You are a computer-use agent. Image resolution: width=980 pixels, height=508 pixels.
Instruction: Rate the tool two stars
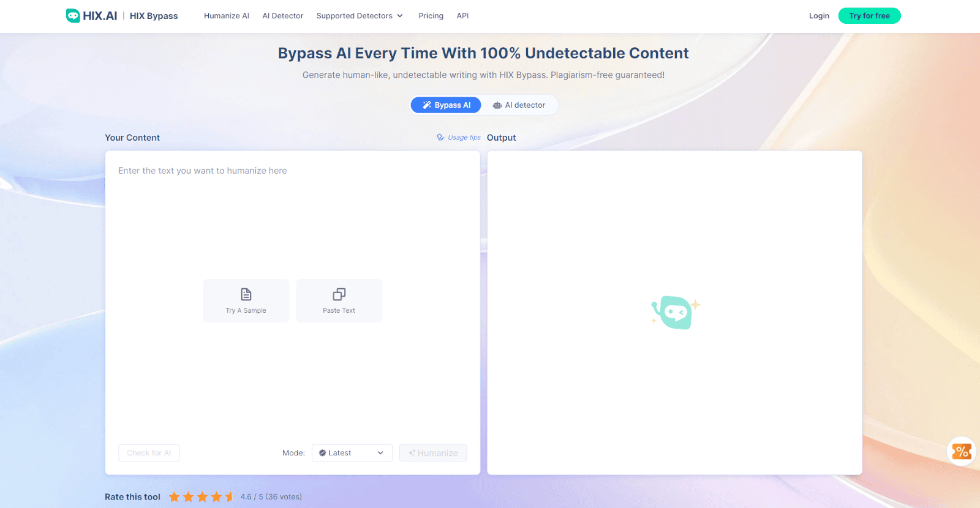tap(188, 497)
